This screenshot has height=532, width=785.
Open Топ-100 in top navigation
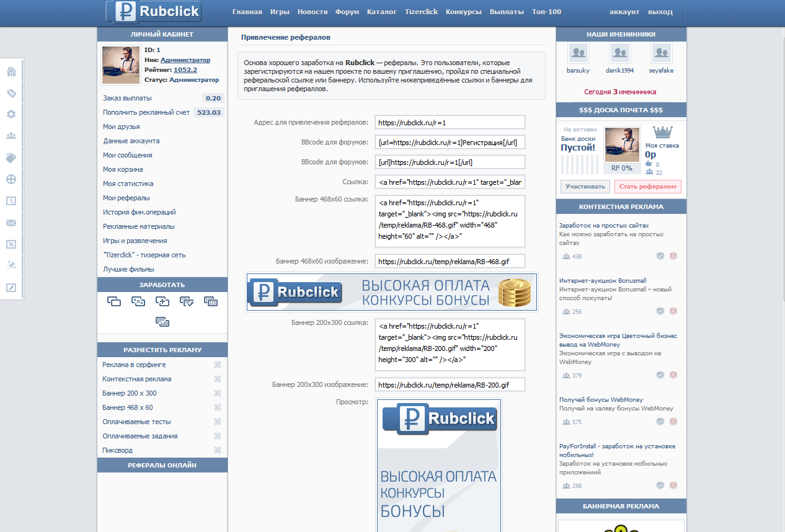point(546,12)
